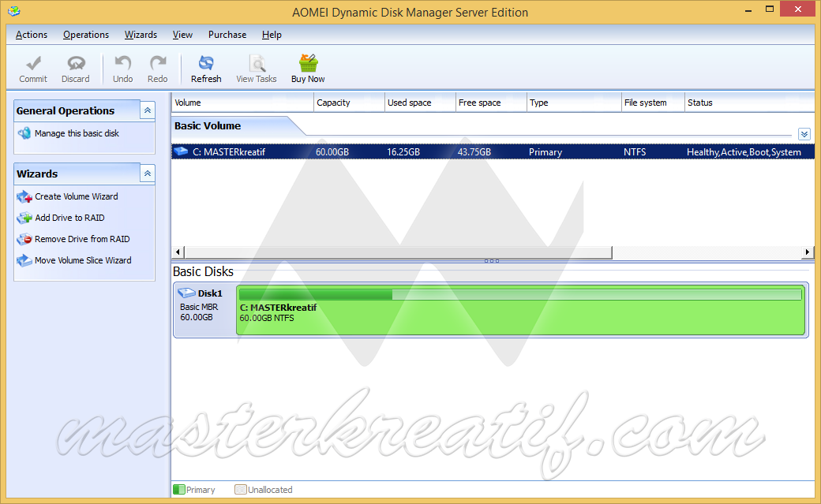Sort by Capacity column header

click(349, 103)
